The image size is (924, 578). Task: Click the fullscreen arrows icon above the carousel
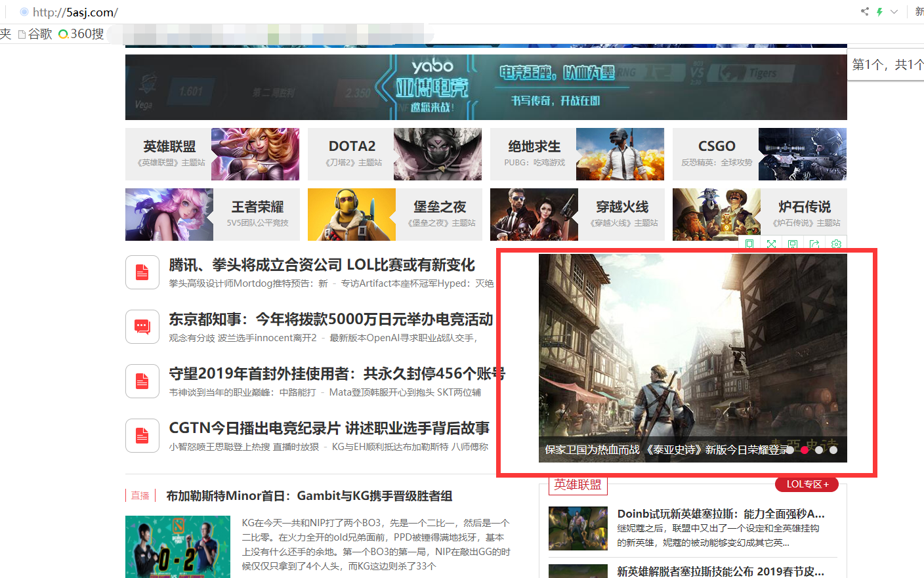[771, 244]
